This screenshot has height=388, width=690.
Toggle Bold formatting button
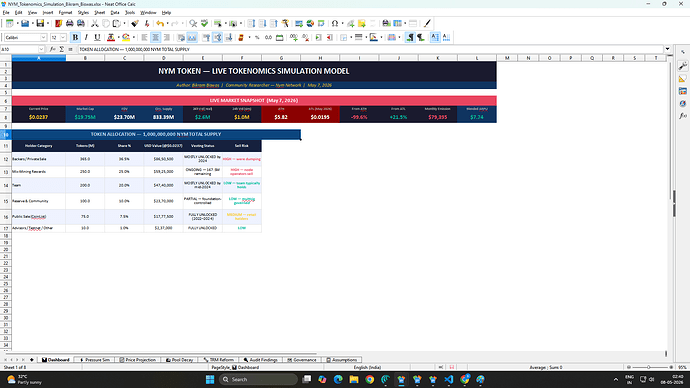click(x=75, y=37)
